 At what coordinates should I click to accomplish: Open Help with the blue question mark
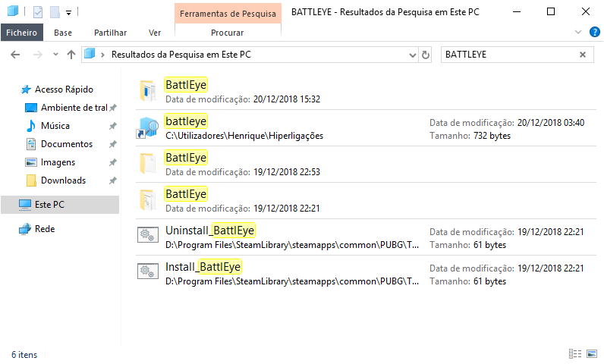594,32
